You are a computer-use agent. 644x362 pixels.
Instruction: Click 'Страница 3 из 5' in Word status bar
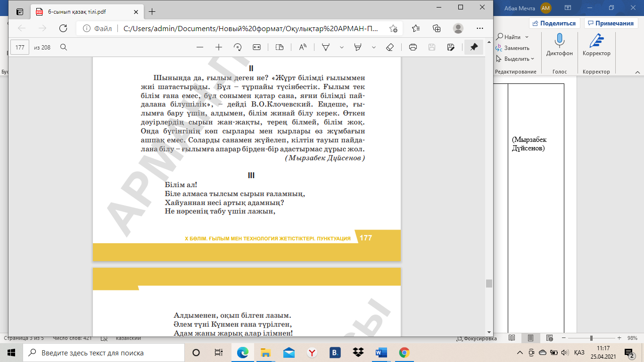[x=24, y=338]
